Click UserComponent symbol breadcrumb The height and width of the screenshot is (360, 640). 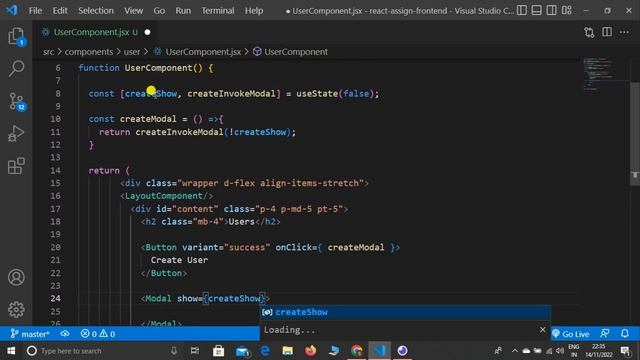[x=296, y=52]
